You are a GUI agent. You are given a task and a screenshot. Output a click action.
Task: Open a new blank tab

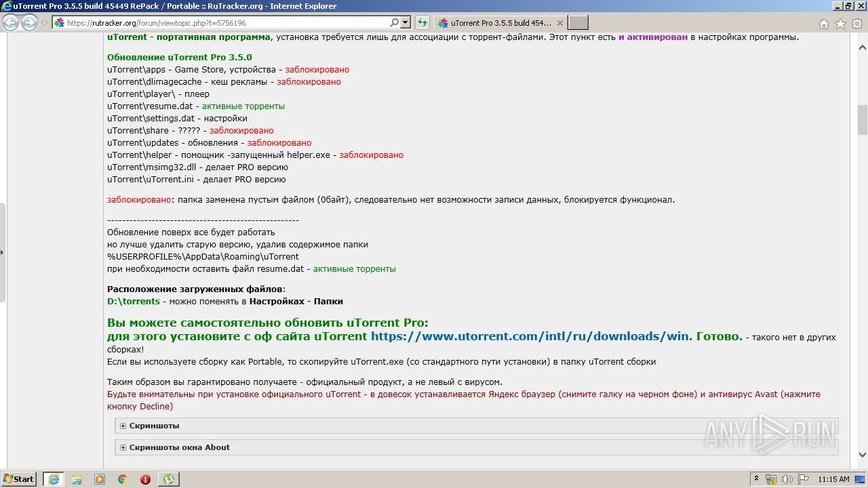tap(578, 23)
